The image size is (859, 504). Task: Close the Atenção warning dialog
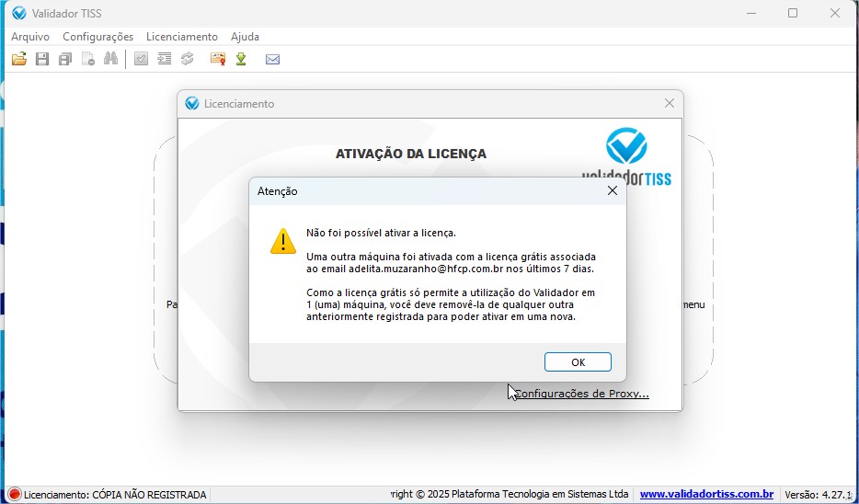pos(612,191)
